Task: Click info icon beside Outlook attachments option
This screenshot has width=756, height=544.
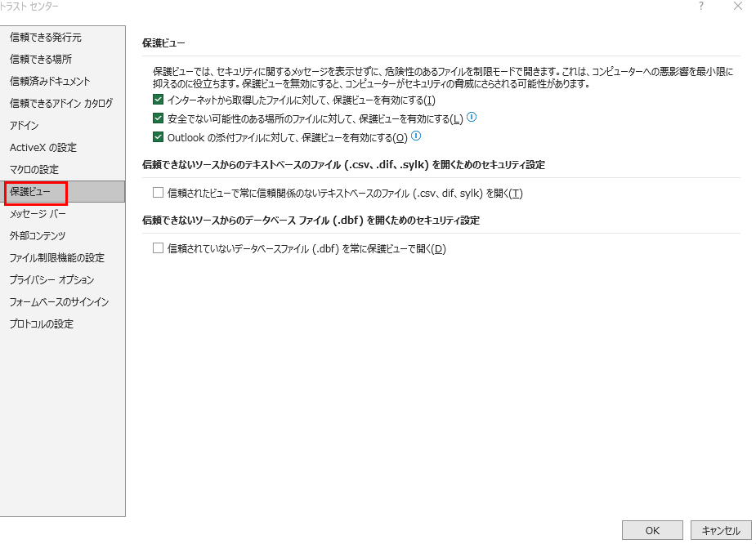Action: 416,136
